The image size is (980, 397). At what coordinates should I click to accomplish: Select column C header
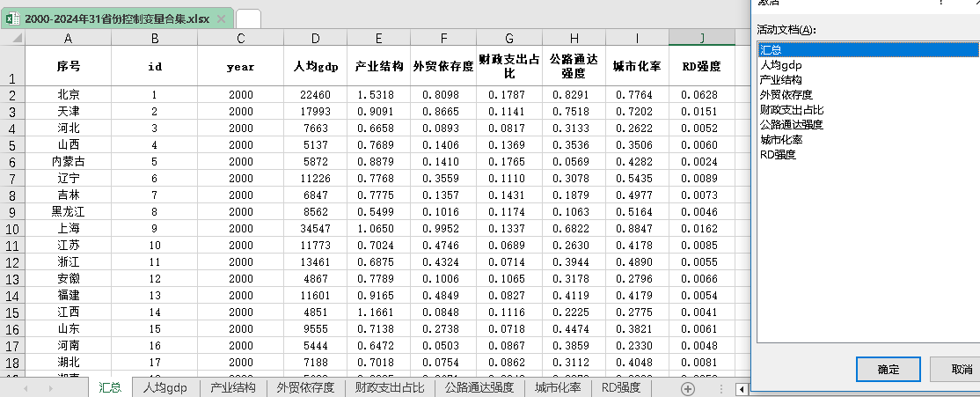[241, 38]
